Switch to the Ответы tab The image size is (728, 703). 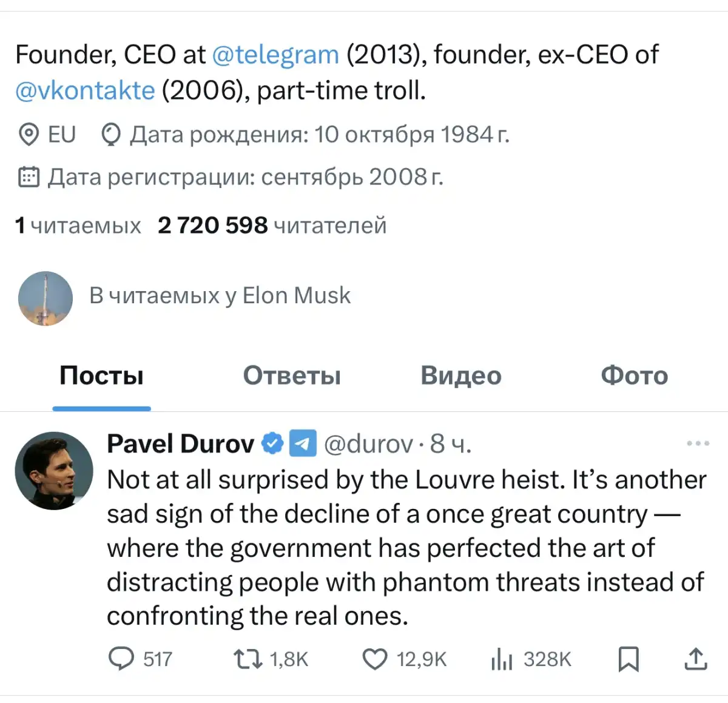pos(292,376)
